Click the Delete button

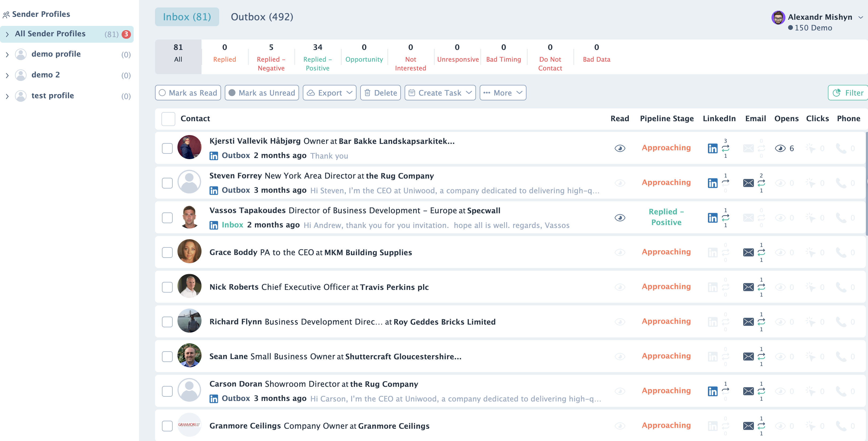click(380, 93)
